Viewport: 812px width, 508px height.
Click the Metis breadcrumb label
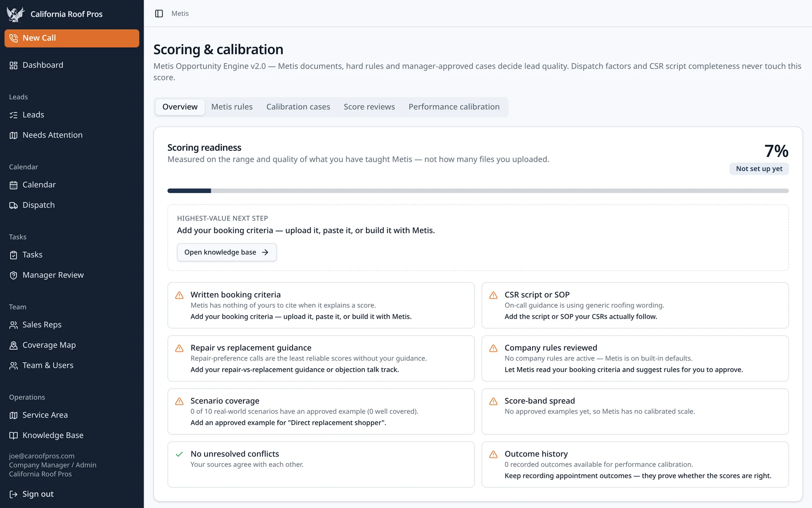pyautogui.click(x=180, y=14)
